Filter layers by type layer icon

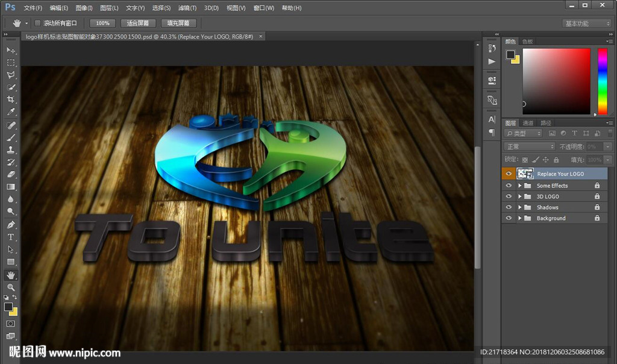pyautogui.click(x=574, y=133)
